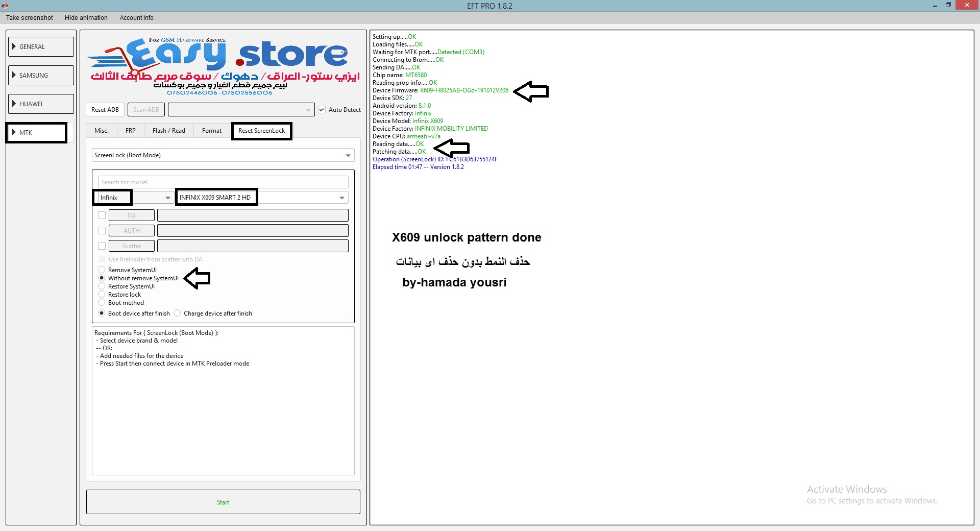The height and width of the screenshot is (531, 980).
Task: Click the Android version 8.1.0 line
Action: [x=402, y=106]
